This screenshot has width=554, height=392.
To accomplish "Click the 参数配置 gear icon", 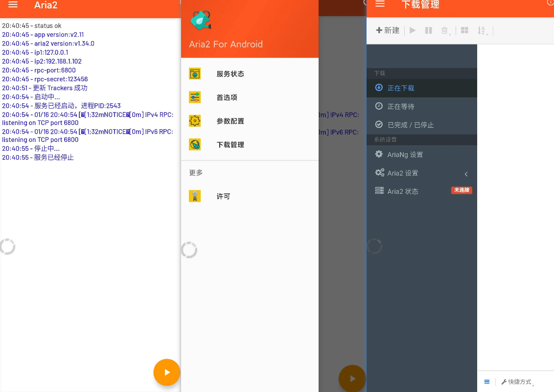I will tap(195, 121).
